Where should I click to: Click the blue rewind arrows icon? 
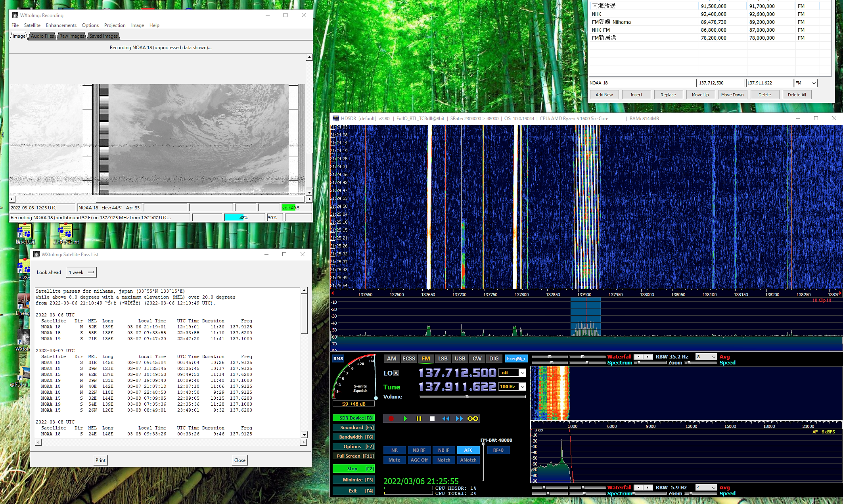[x=446, y=418]
